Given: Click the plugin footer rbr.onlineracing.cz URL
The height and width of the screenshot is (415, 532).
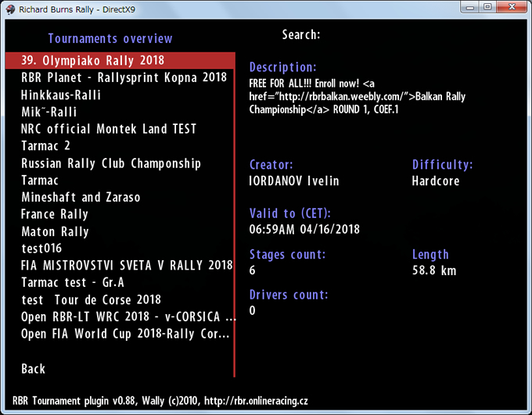Looking at the screenshot, I should 256,401.
